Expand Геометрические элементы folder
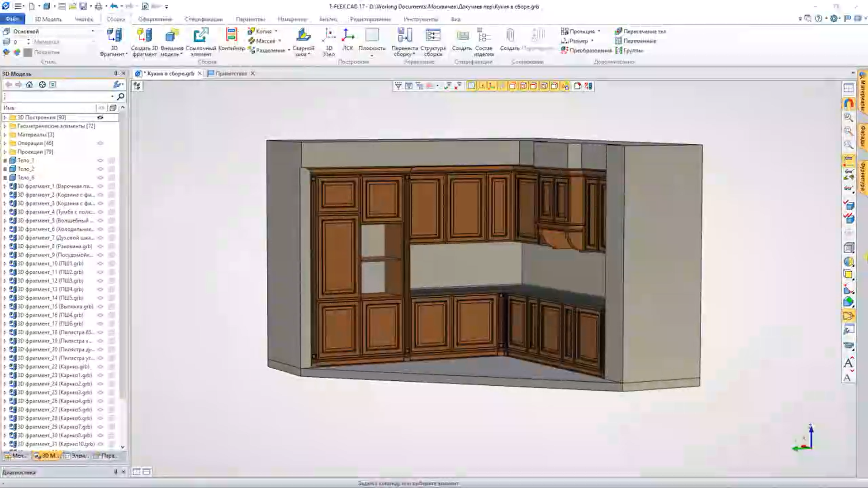Image resolution: width=868 pixels, height=488 pixels. pos(5,126)
